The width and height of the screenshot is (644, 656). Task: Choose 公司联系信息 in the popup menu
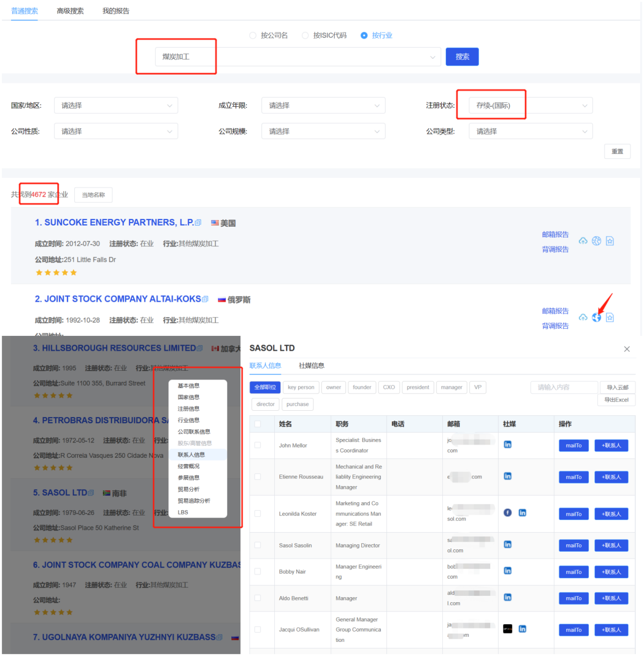(x=194, y=432)
